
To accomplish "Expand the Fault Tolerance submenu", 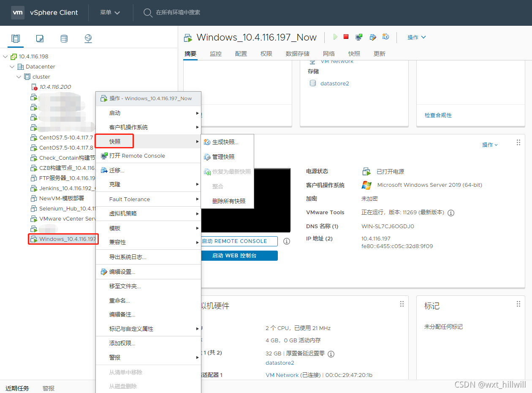I will tap(149, 199).
